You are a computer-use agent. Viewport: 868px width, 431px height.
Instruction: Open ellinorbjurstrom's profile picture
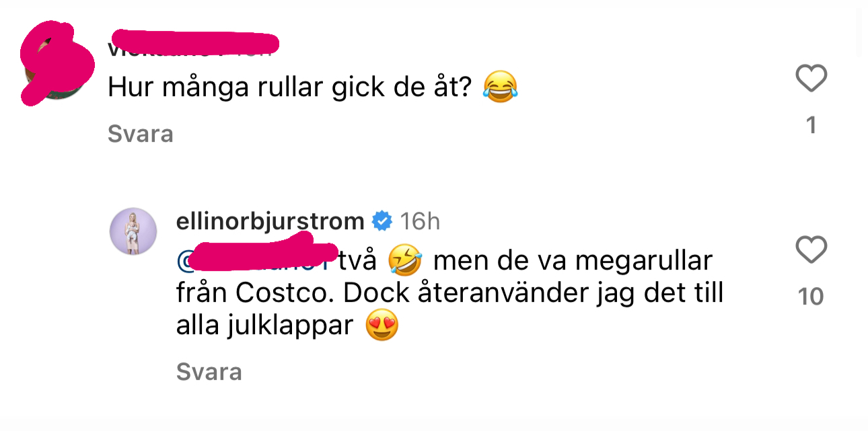[x=133, y=231]
